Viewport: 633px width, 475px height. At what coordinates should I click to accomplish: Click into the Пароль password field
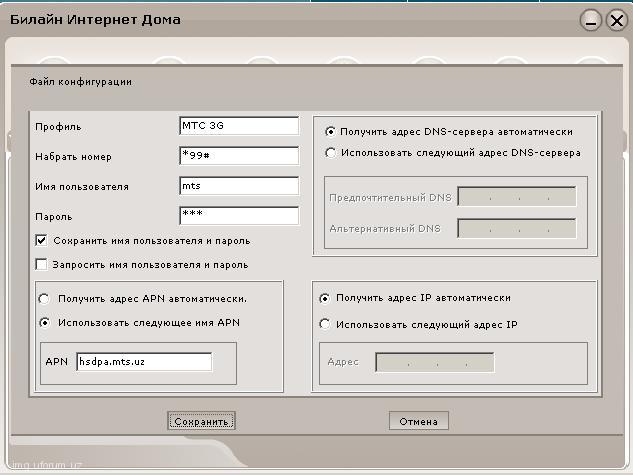[x=239, y=216]
